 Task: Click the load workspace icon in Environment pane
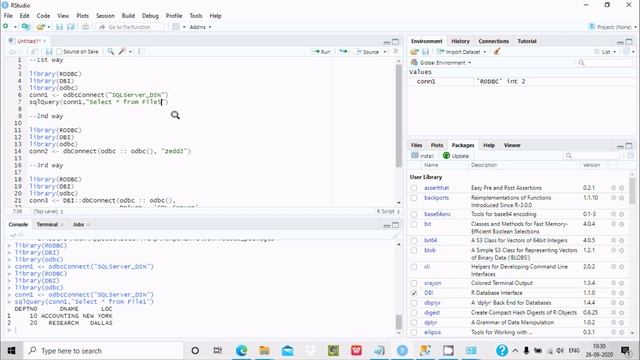point(415,52)
